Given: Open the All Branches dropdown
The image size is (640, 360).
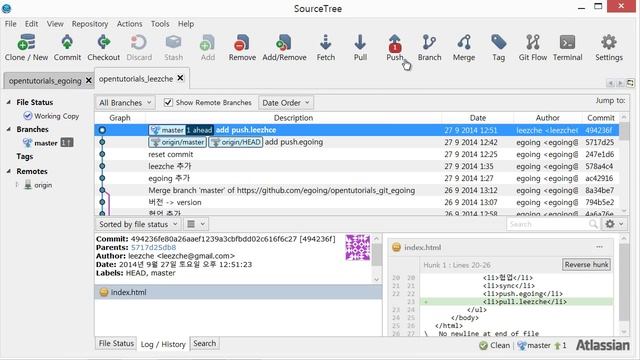Looking at the screenshot, I should click(125, 102).
